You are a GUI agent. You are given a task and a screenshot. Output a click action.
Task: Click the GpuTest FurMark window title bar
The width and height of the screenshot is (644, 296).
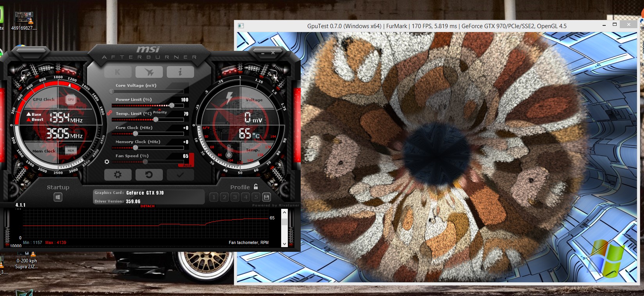coord(437,26)
